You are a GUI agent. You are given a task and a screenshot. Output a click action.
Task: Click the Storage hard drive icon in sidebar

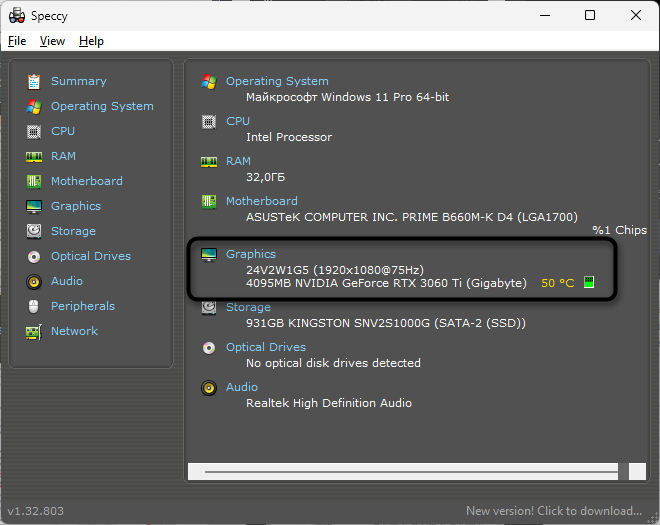tap(34, 231)
